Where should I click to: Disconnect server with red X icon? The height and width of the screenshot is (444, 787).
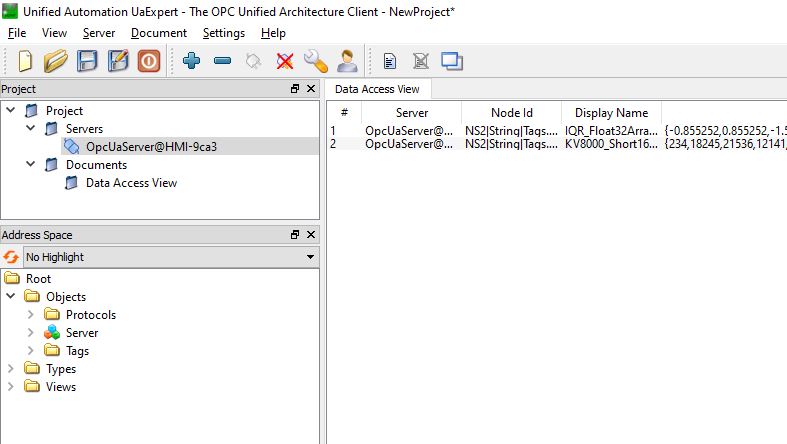click(285, 61)
